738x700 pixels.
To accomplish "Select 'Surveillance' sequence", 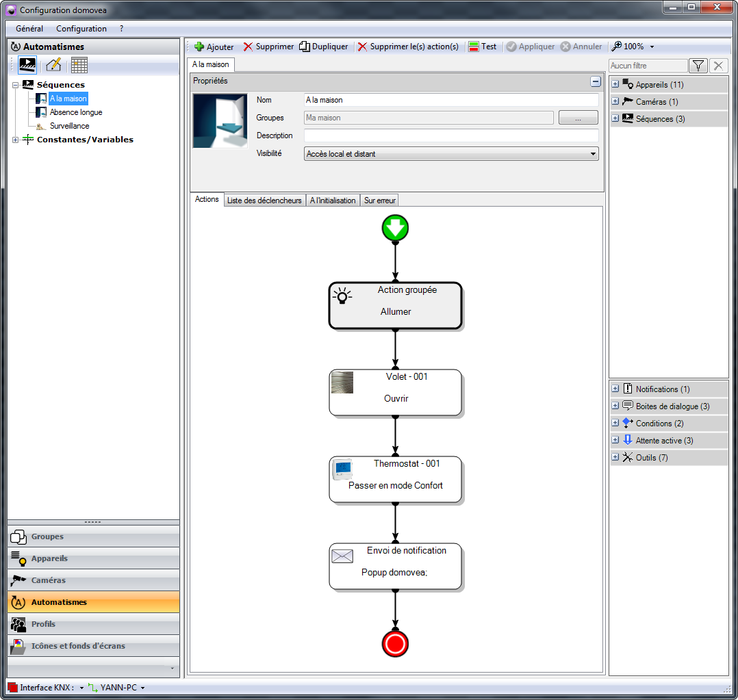I will pyautogui.click(x=69, y=126).
